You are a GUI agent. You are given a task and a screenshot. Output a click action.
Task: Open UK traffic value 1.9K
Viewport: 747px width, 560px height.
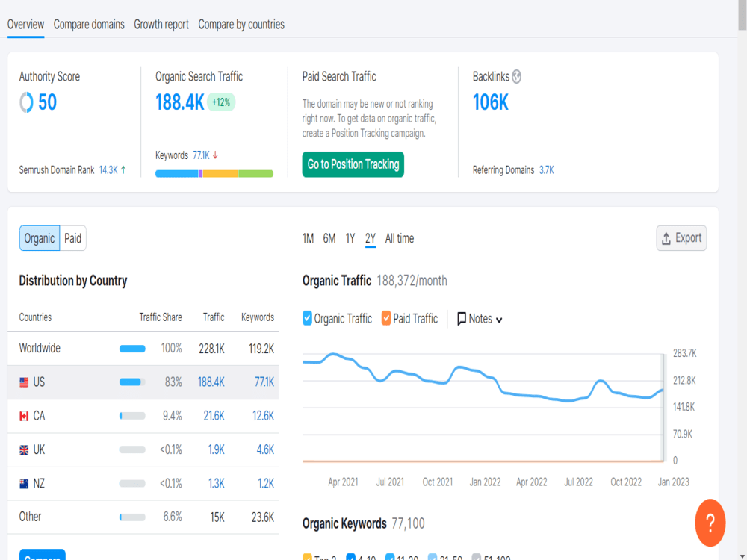coord(217,450)
